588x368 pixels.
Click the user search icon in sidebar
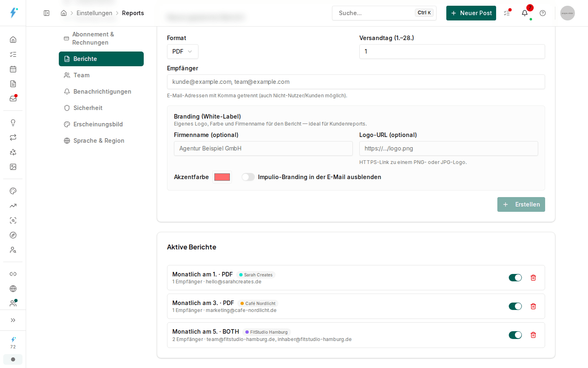(x=13, y=250)
